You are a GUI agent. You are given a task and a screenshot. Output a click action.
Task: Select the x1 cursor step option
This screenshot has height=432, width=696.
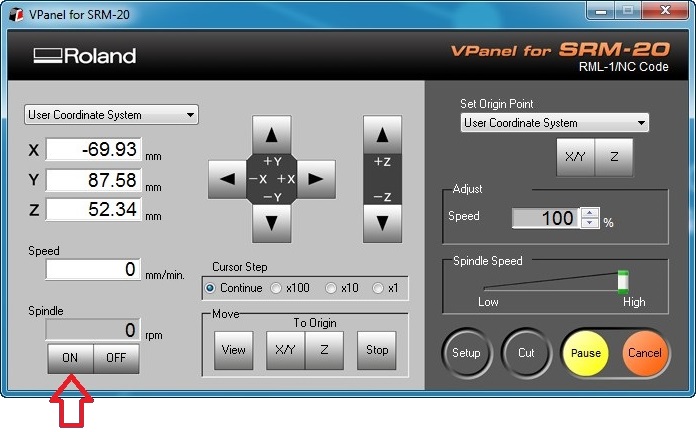coord(385,288)
